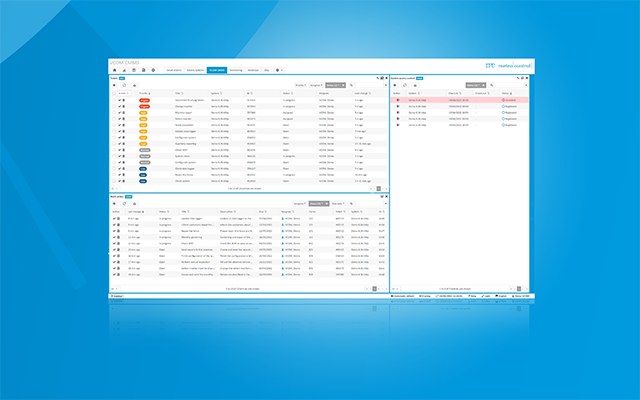The image size is (640, 400).
Task: Tick the checkbox of the first ticket row
Action: (115, 101)
